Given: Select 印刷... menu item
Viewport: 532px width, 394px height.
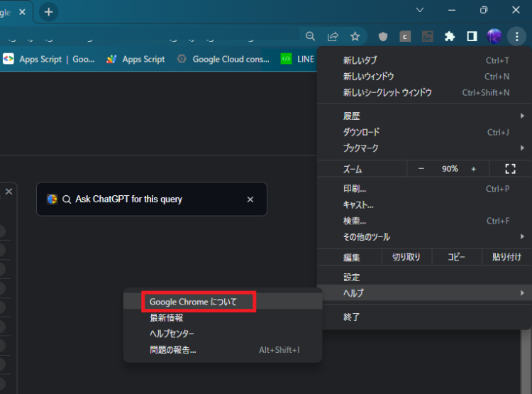Looking at the screenshot, I should coord(424,189).
